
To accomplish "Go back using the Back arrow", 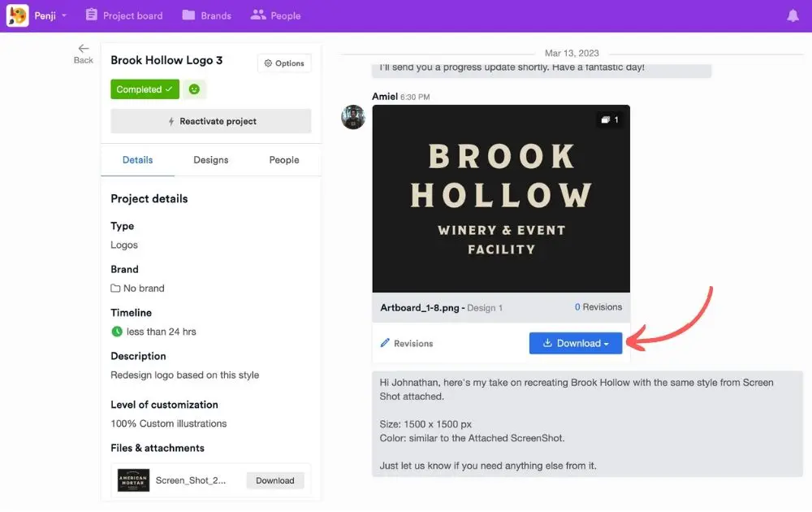I will tap(84, 54).
